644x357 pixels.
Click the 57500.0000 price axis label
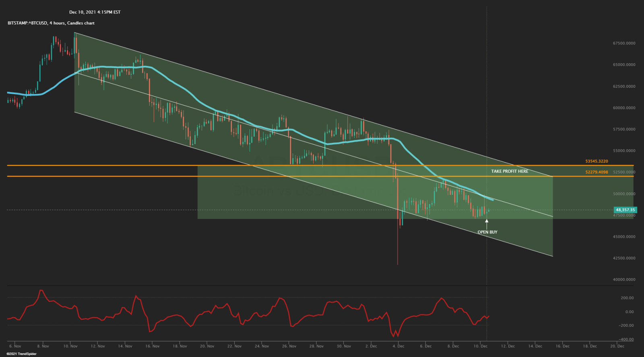pyautogui.click(x=624, y=130)
